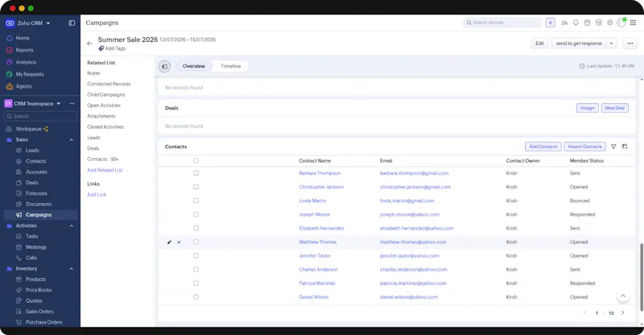644x335 pixels.
Task: Open Reports in the sidebar
Action: [24, 50]
